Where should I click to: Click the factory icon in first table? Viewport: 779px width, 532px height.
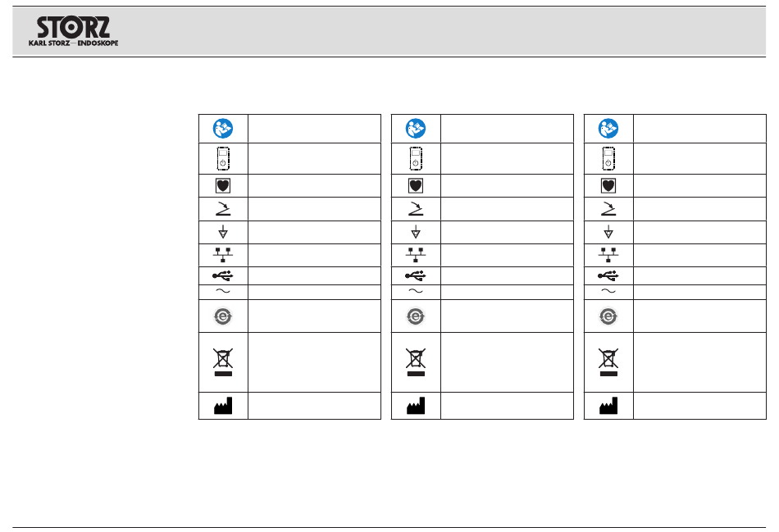tap(223, 405)
